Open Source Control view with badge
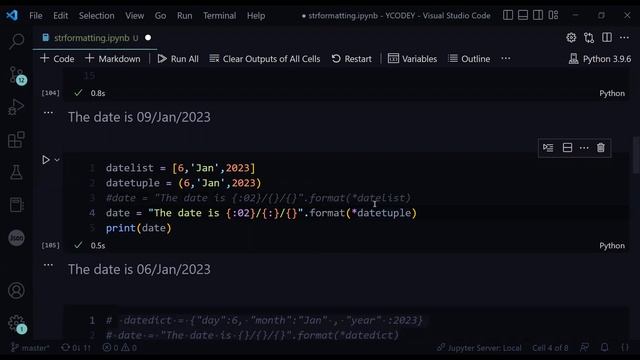 click(17, 75)
